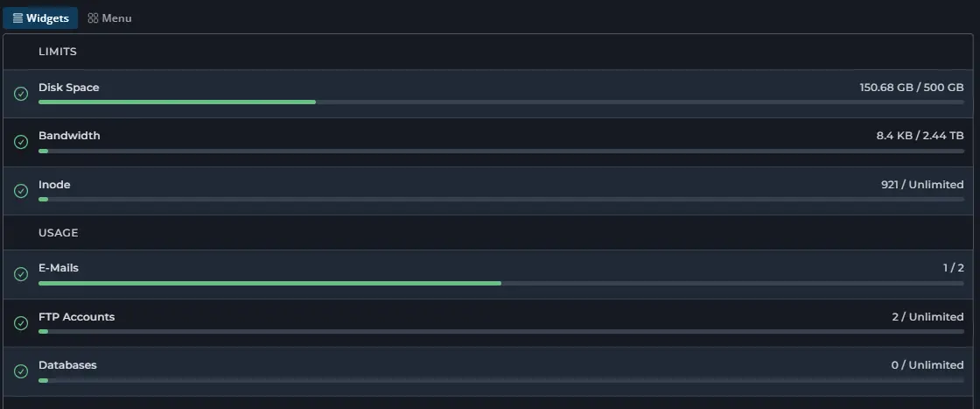Click the Disk Space usage progress bar
This screenshot has height=409, width=980.
point(500,102)
